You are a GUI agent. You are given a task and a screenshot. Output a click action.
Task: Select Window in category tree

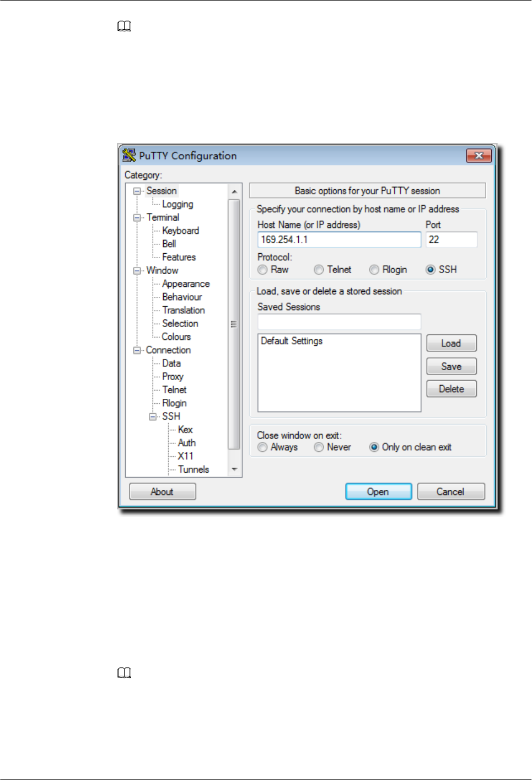[x=162, y=270]
